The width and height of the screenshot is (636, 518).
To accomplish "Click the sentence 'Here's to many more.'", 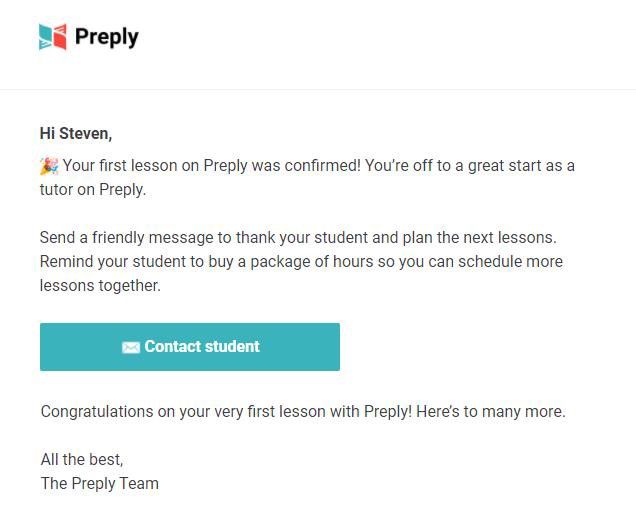I will click(x=491, y=412).
